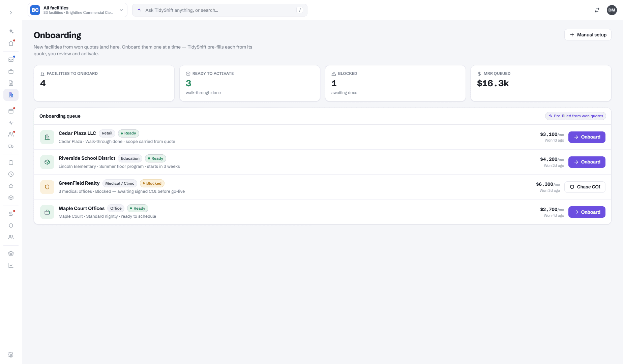Screen dimensions: 623x364
Task: Click the GreenField Realty name
Action: pyautogui.click(x=79, y=183)
